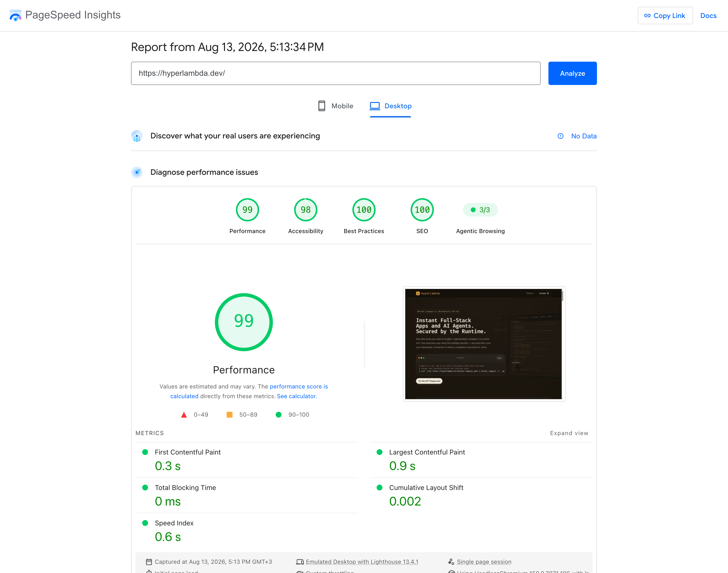
Task: Click the Analyze button
Action: (572, 73)
